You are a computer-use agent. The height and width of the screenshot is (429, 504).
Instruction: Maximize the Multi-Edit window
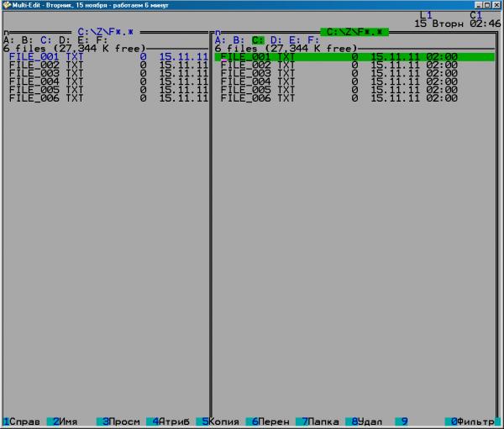pos(488,5)
